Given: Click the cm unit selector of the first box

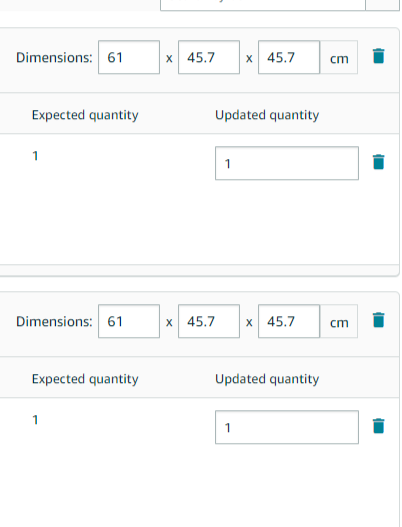Looking at the screenshot, I should (x=339, y=57).
